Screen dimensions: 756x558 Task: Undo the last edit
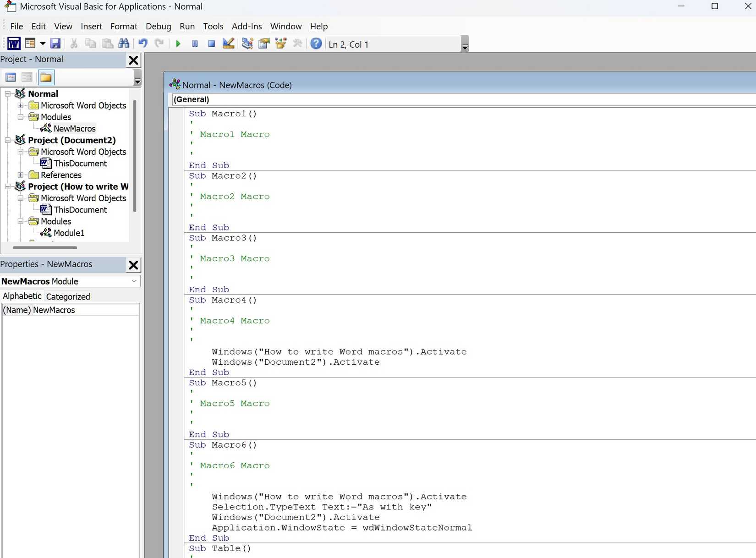[x=142, y=44]
